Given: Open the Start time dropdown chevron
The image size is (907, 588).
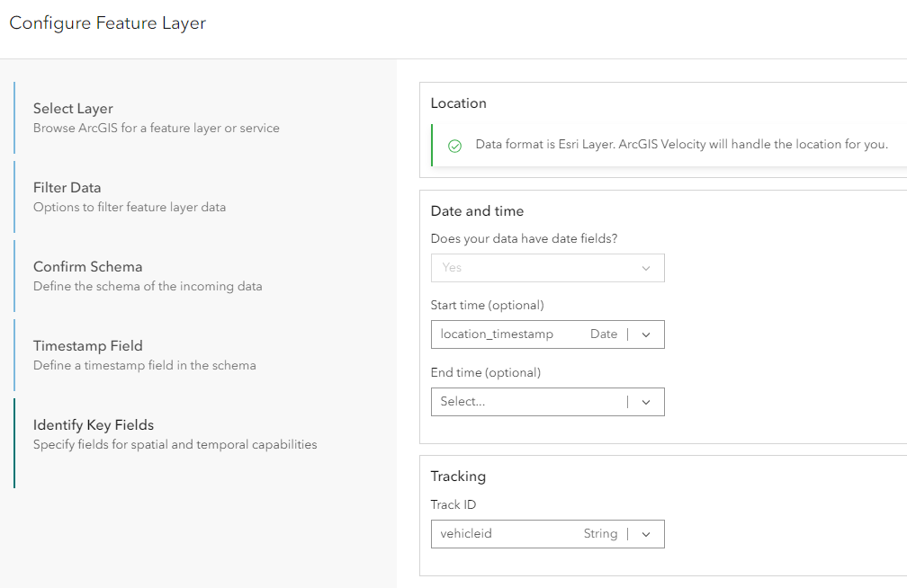Looking at the screenshot, I should click(x=646, y=334).
